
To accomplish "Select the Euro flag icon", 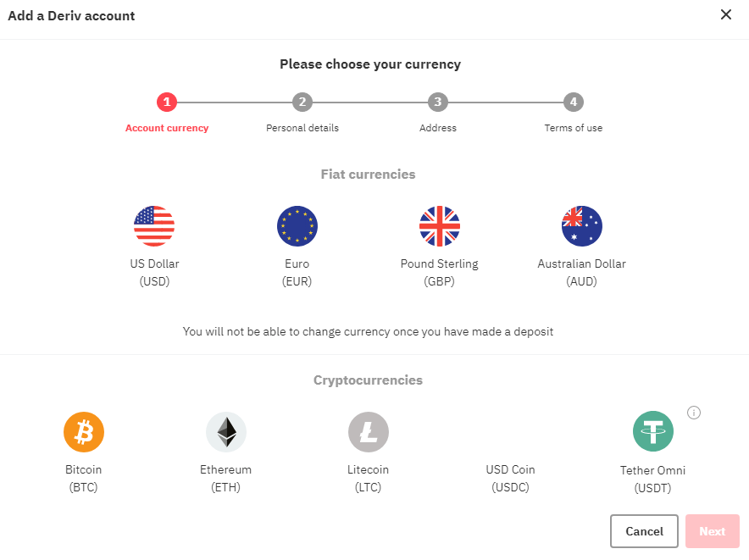I will tap(297, 226).
